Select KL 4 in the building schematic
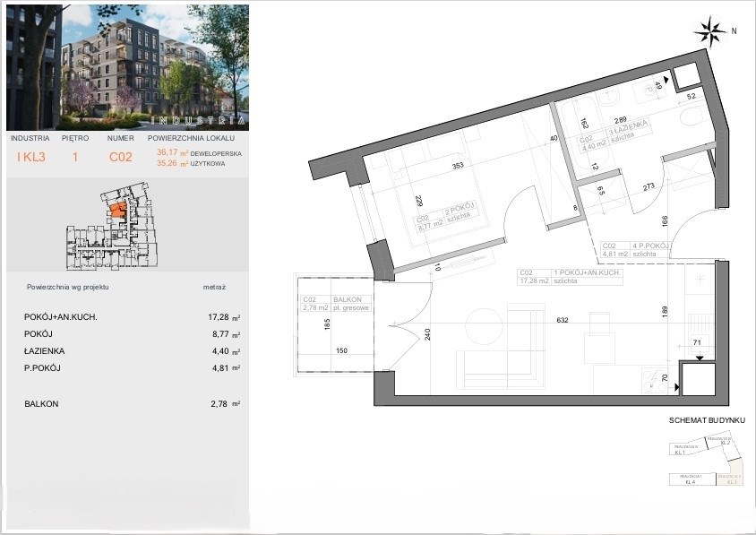This screenshot has width=756, height=535. [692, 479]
